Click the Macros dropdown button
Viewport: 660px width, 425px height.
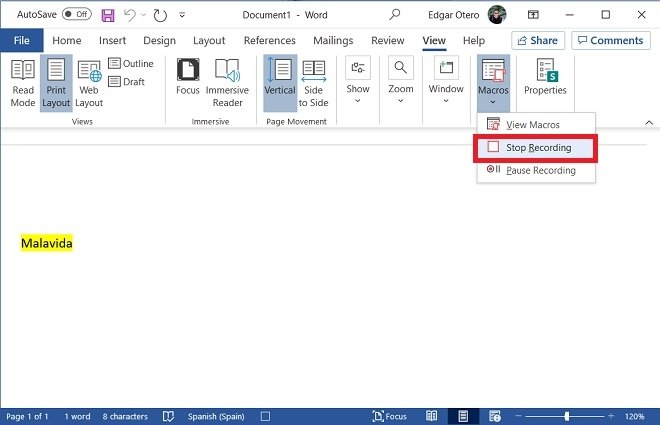[493, 82]
